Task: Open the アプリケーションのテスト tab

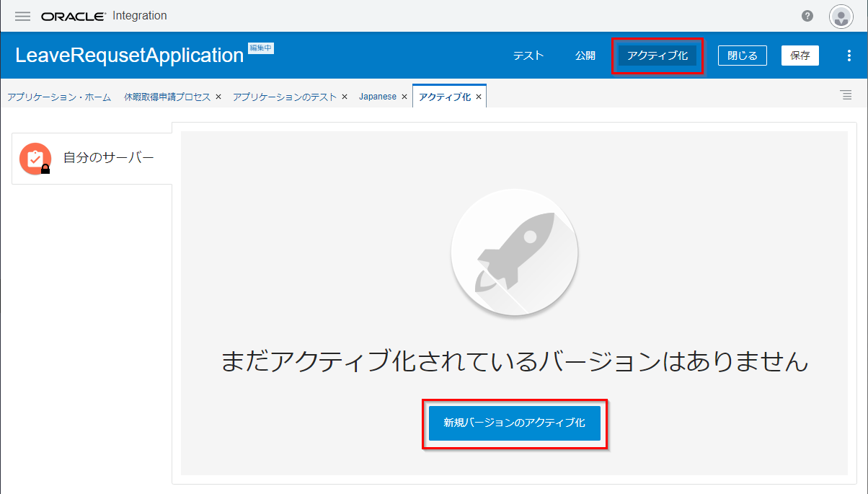Action: tap(285, 97)
